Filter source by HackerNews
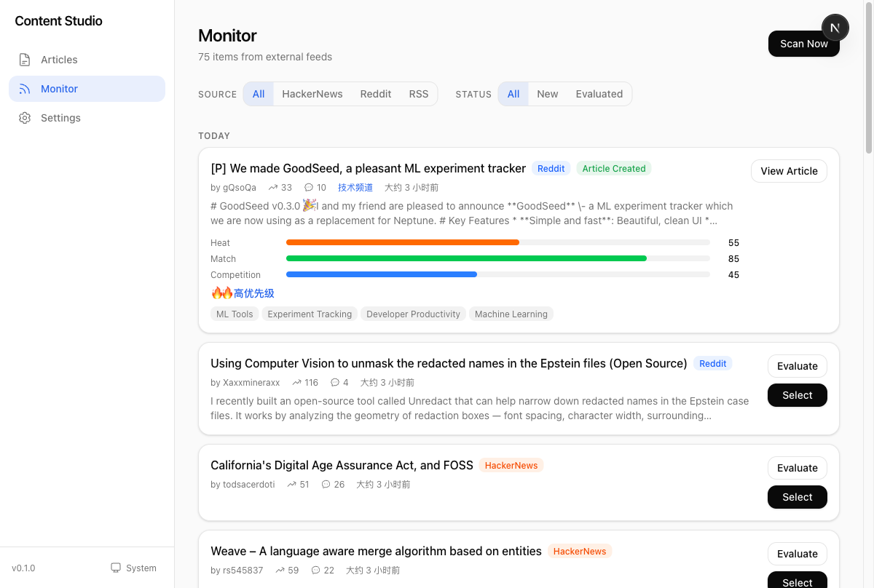Image resolution: width=874 pixels, height=588 pixels. [x=312, y=94]
